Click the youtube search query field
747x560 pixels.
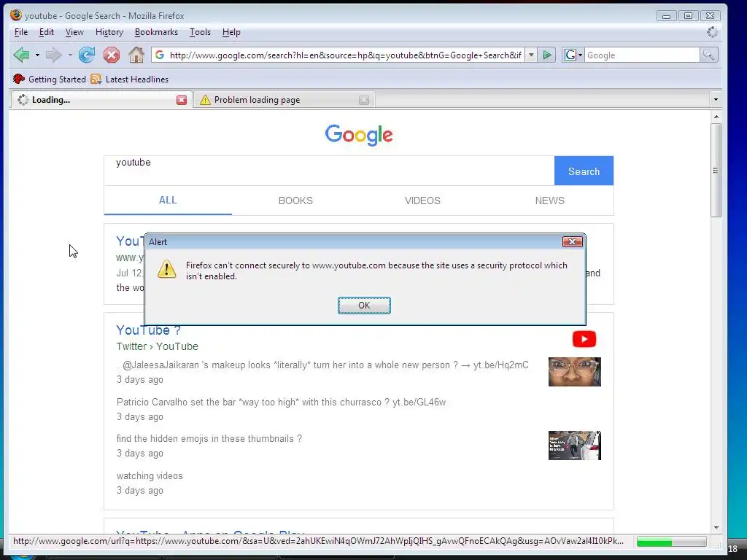329,171
